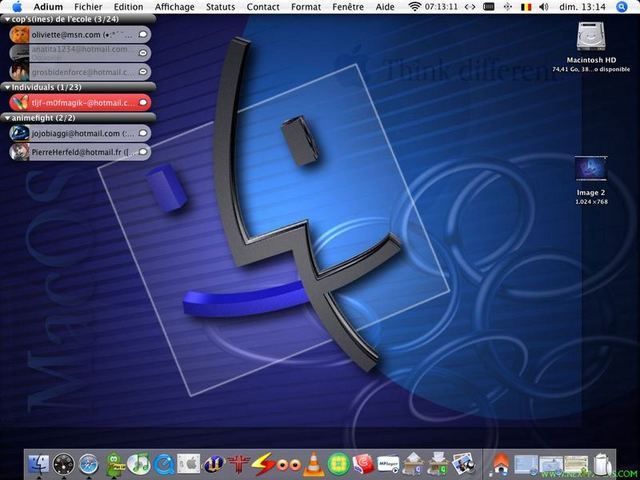
Task: Open the Fenêtre menu
Action: (x=348, y=7)
